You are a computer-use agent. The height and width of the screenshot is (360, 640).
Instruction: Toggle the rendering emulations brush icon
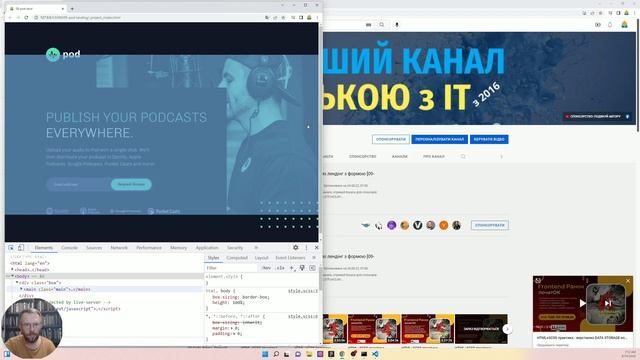pyautogui.click(x=302, y=268)
